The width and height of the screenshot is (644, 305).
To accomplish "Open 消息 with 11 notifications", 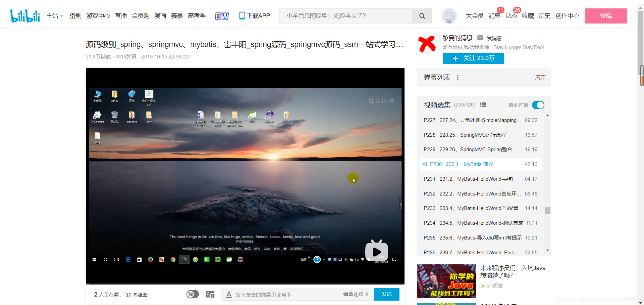I will pos(494,16).
